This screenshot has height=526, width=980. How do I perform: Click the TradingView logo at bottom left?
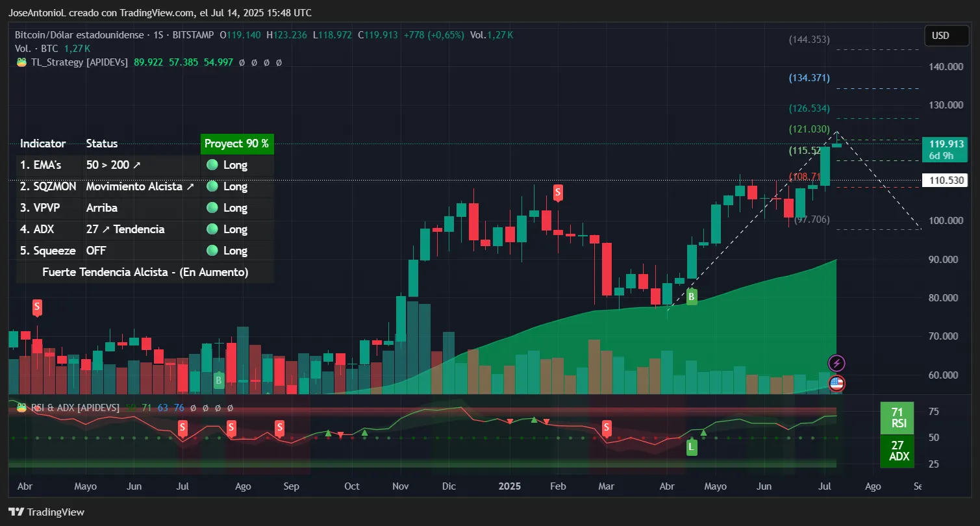click(45, 512)
